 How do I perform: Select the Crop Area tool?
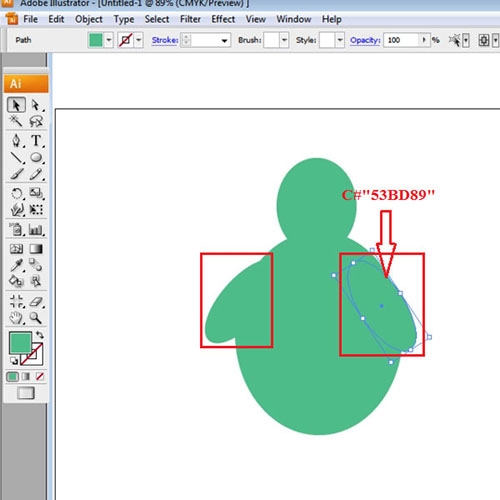pos(16,301)
